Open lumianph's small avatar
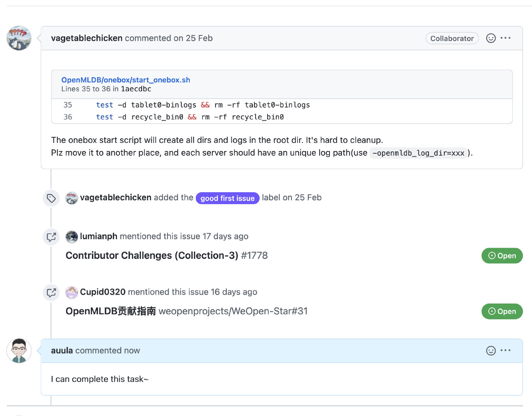532x416 pixels. (x=72, y=237)
